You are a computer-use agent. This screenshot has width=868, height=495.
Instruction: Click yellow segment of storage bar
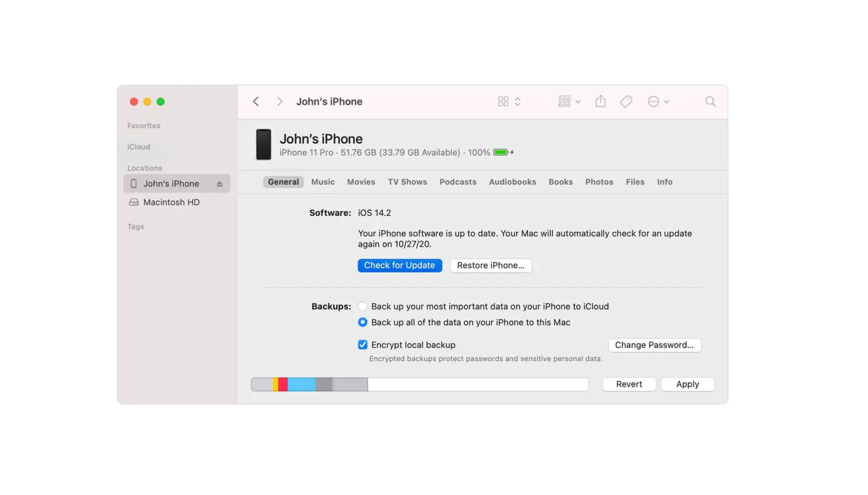tap(275, 384)
